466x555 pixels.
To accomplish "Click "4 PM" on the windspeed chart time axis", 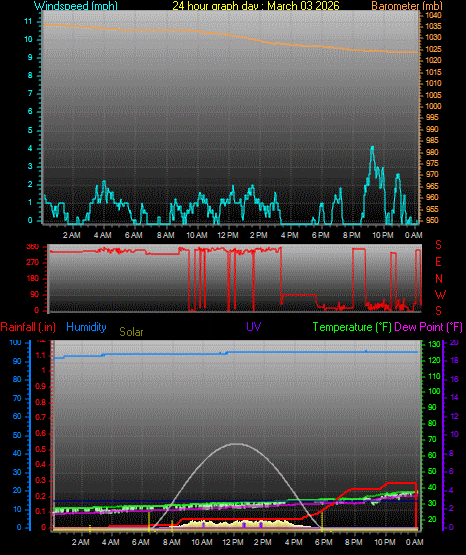I will [290, 235].
